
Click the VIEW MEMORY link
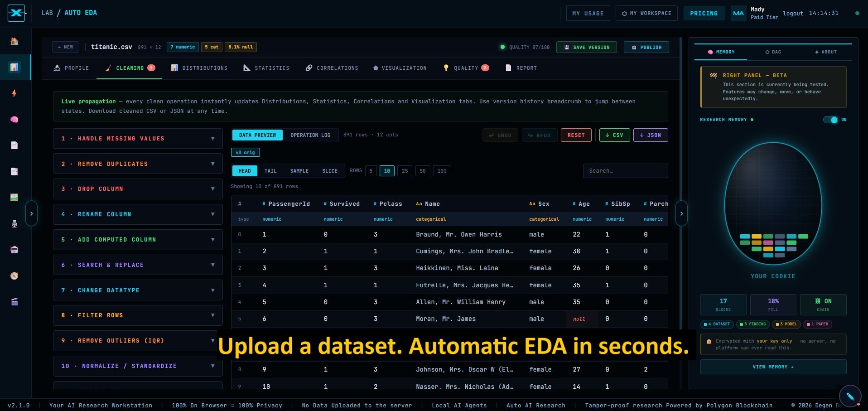(x=772, y=367)
